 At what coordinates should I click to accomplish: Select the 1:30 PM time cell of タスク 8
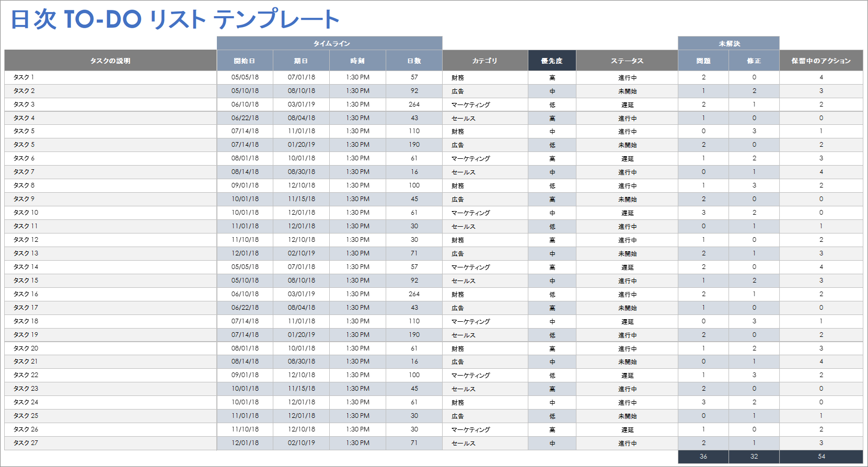click(x=357, y=185)
